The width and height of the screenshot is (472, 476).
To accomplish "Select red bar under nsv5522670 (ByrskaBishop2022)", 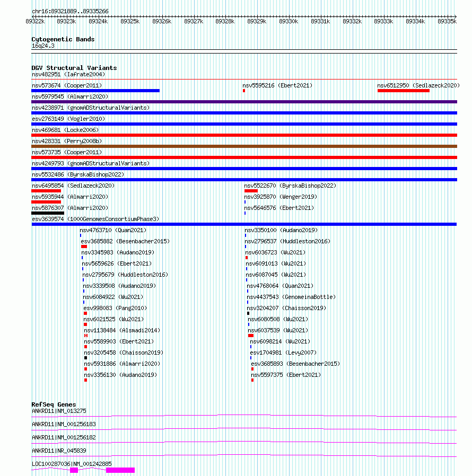I will click(251, 191).
